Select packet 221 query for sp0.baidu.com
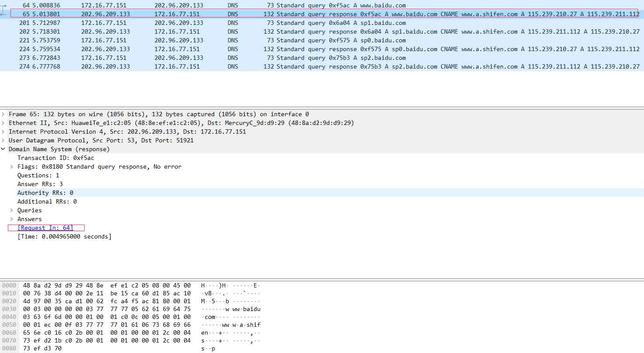Viewport: 644px width, 353px height. [322, 40]
